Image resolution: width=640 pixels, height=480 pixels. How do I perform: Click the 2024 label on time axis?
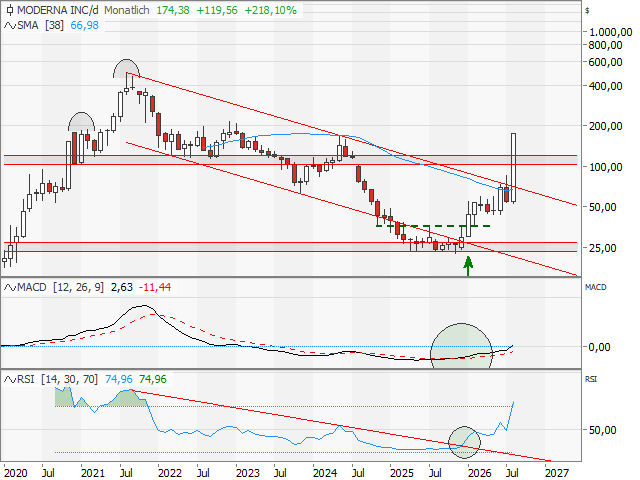pyautogui.click(x=325, y=473)
